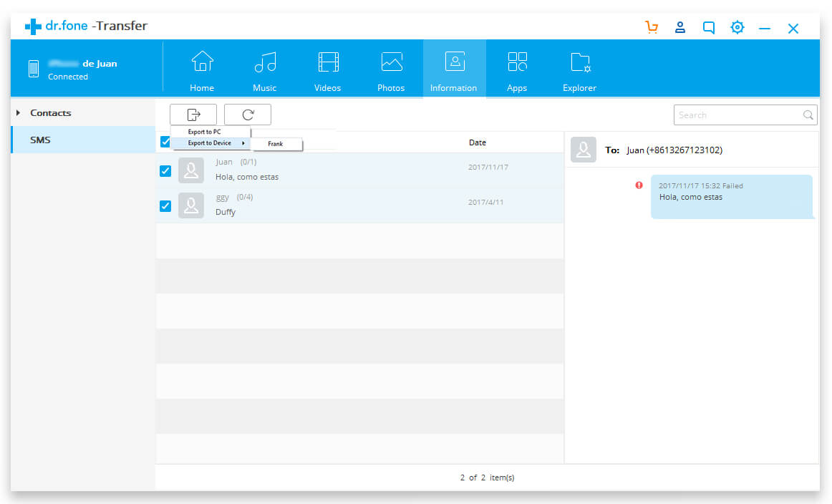
Task: Close the dr.fone Transfer window
Action: (793, 28)
